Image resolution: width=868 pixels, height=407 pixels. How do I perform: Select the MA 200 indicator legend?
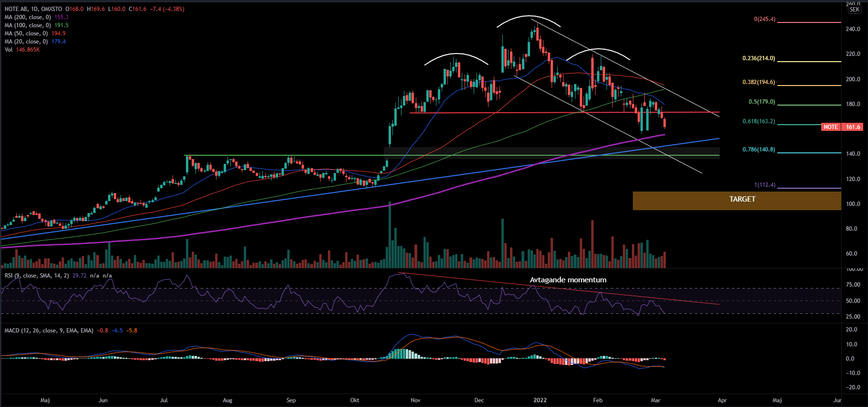(x=28, y=17)
